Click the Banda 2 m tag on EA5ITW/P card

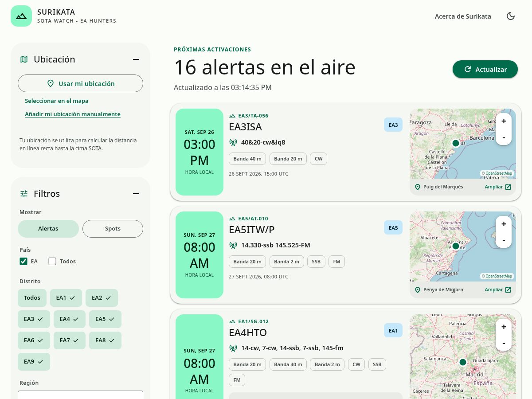tap(287, 262)
